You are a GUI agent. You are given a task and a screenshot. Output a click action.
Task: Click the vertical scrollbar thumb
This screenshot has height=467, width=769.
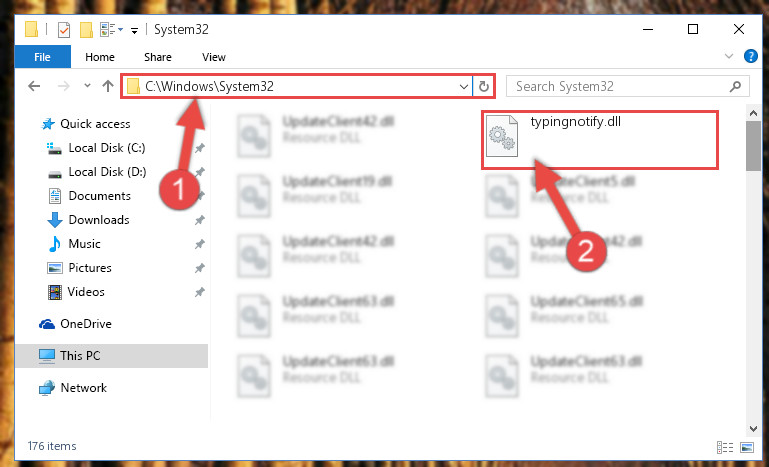point(753,146)
